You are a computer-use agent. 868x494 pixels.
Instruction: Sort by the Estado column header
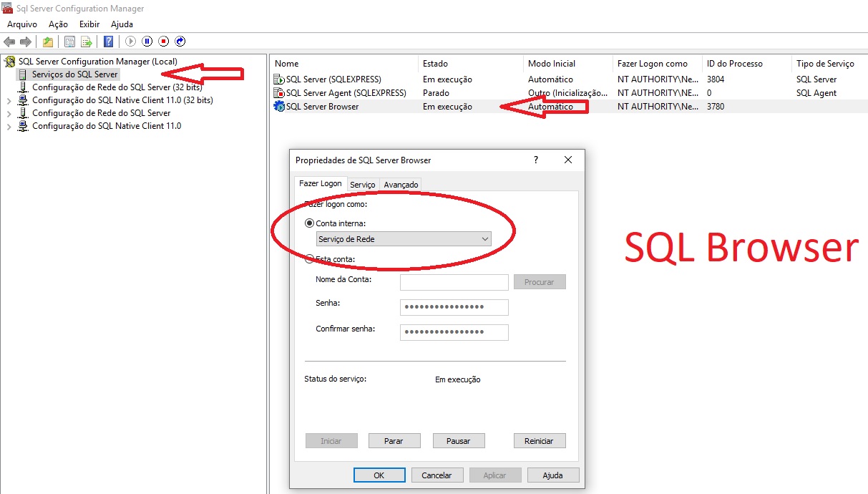pyautogui.click(x=470, y=64)
